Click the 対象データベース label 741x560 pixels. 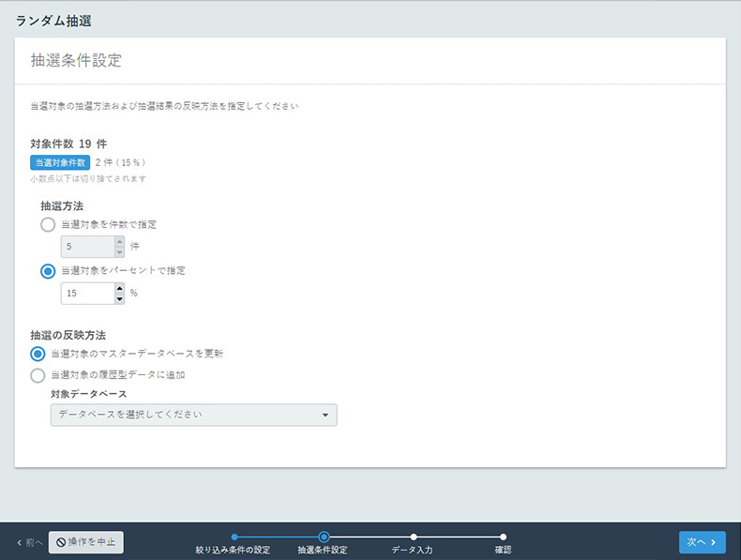pos(89,394)
